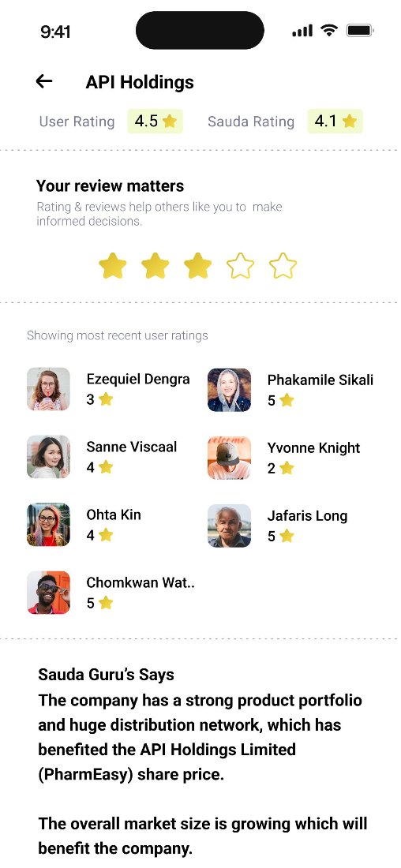
Task: Open Phakamile Sikali's profile photo
Action: (x=229, y=391)
